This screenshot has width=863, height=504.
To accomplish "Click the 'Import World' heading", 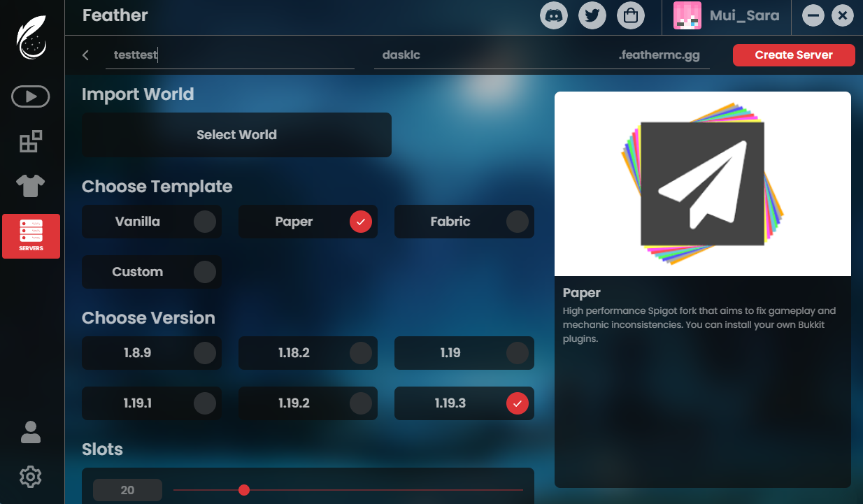I will coord(138,94).
